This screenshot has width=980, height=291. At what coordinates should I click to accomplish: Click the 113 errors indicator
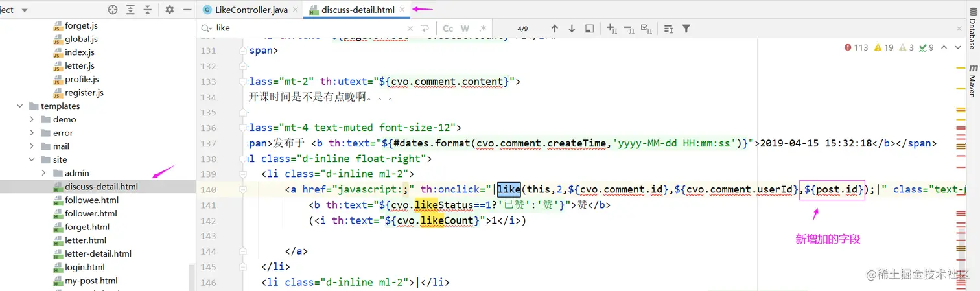856,47
